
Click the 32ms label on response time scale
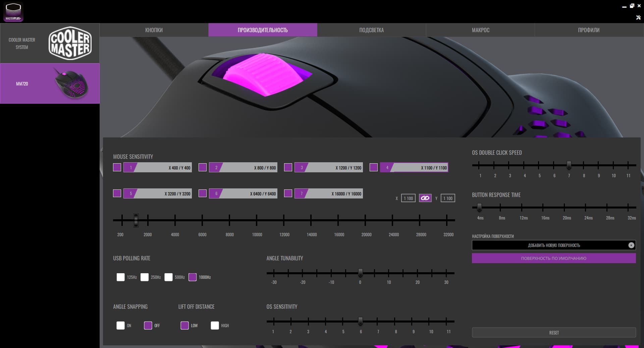tap(632, 218)
